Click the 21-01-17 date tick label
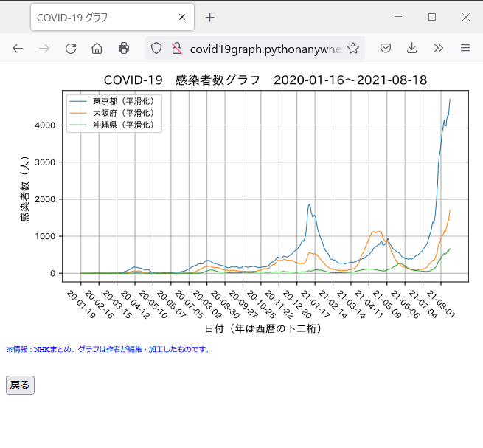 pyautogui.click(x=315, y=304)
